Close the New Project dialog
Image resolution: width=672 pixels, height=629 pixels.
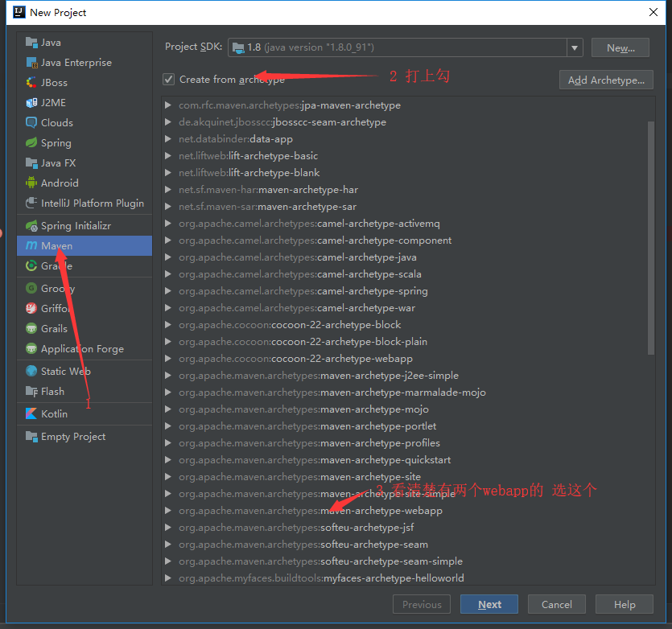[x=653, y=12]
